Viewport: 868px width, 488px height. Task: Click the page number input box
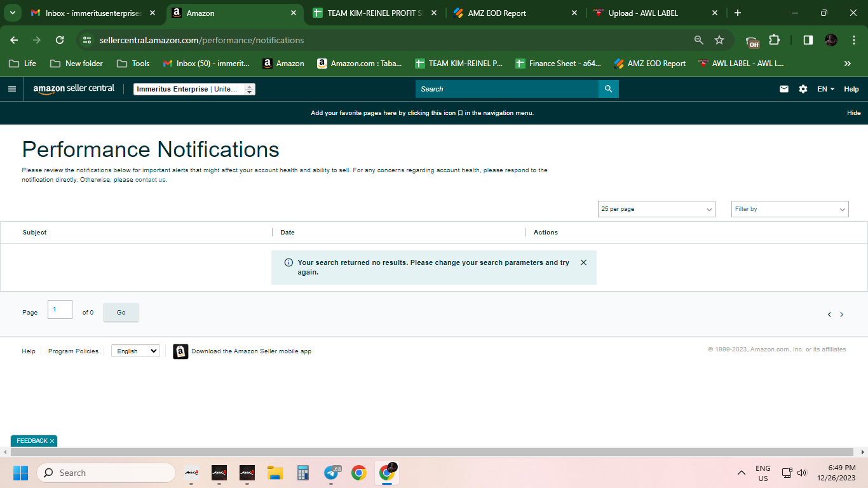point(60,309)
